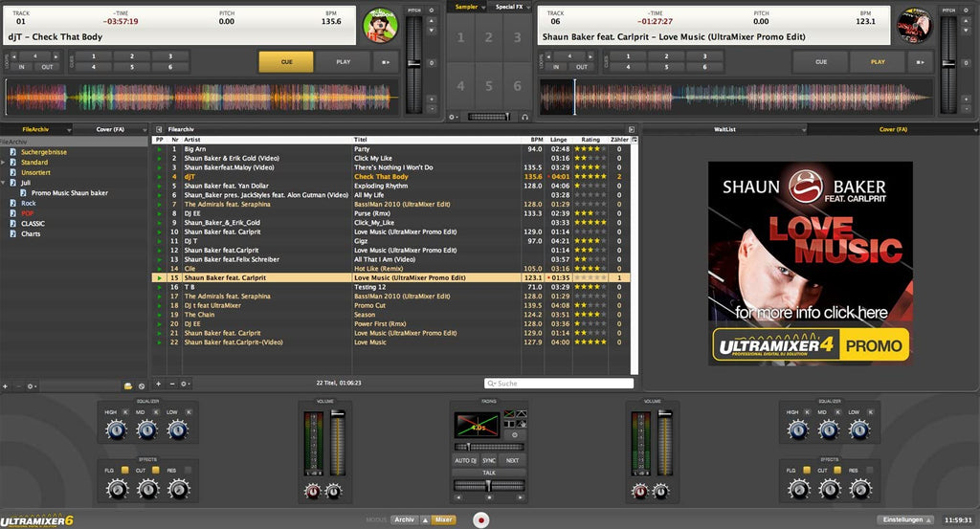
Task: Click the left deck volume fader
Action: click(338, 444)
